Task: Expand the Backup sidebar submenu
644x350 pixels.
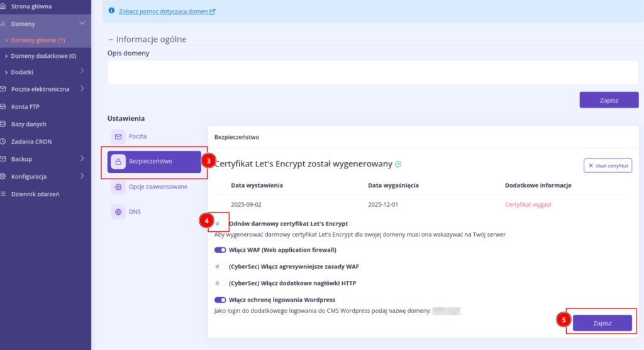Action: tap(82, 159)
